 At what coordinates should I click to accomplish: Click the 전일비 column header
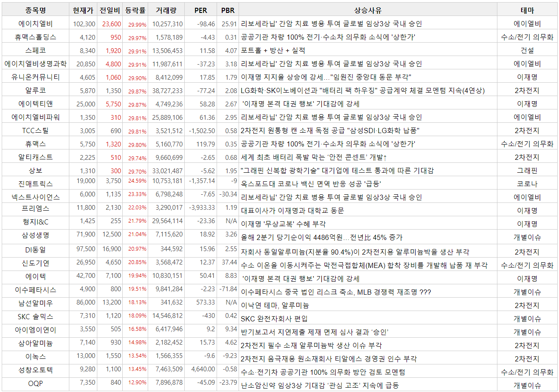pyautogui.click(x=109, y=10)
